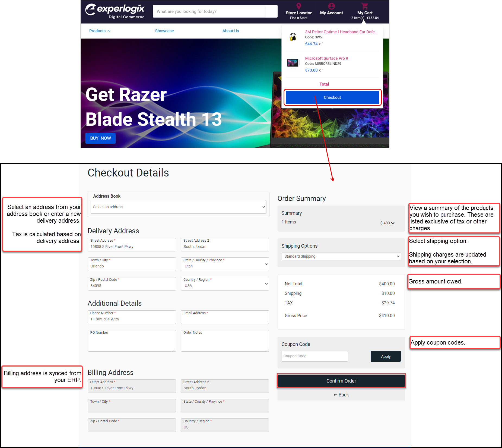Expand the Products menu
Viewport: 502px width, 448px height.
(x=99, y=31)
